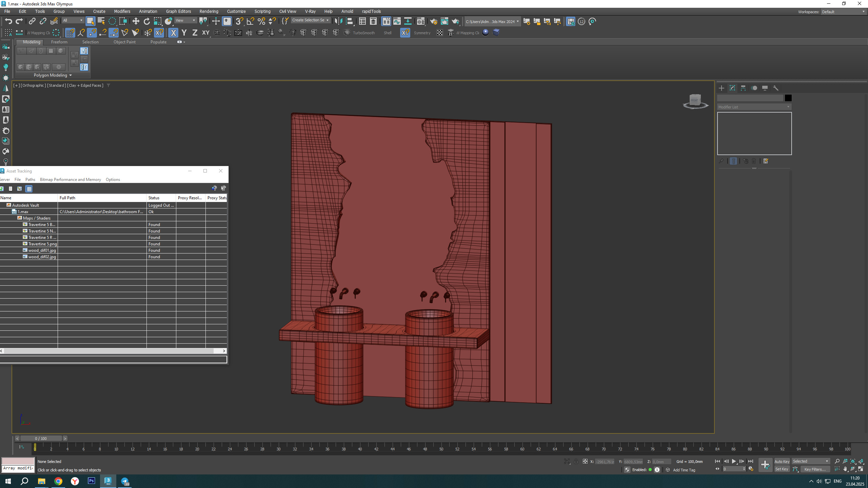Toggle Spinner Snap on the toolbar
868x488 pixels.
click(272, 21)
